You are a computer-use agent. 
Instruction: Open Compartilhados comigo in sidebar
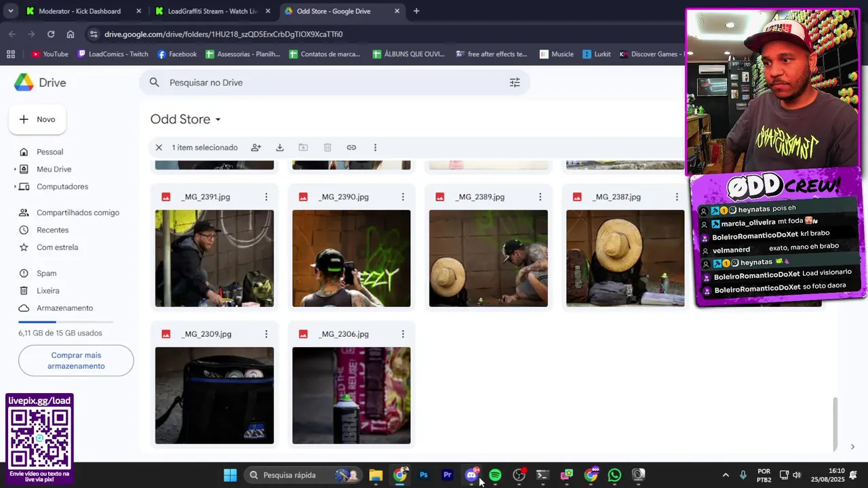pyautogui.click(x=78, y=213)
